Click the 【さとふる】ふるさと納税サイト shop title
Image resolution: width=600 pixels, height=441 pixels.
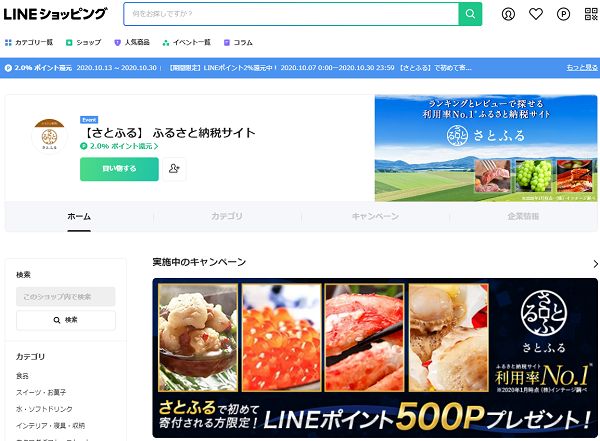pos(169,133)
